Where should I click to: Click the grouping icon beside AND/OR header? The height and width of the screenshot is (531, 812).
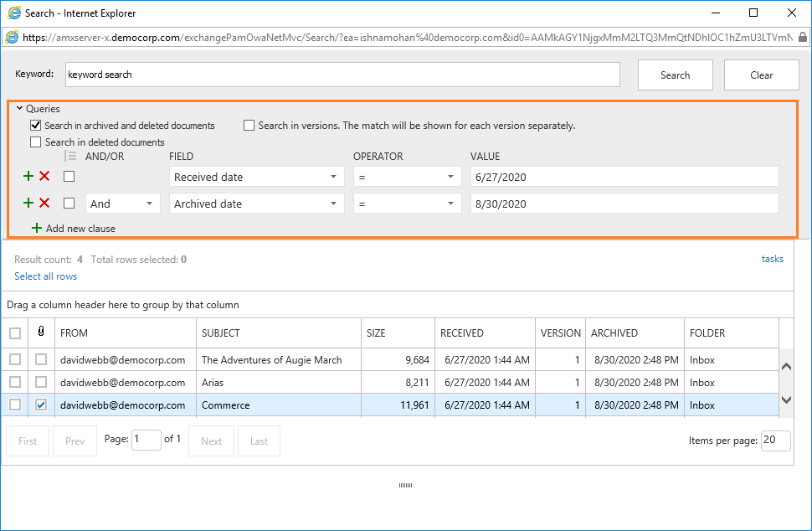coord(71,156)
